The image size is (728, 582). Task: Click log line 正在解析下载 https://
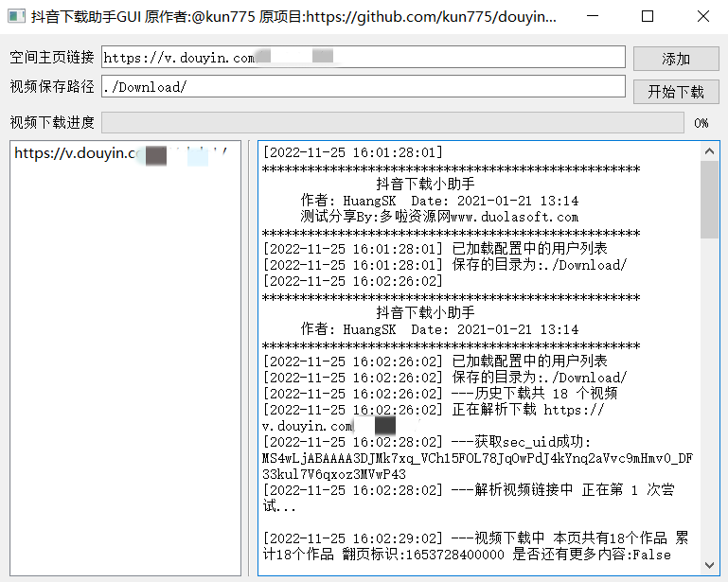pyautogui.click(x=434, y=410)
